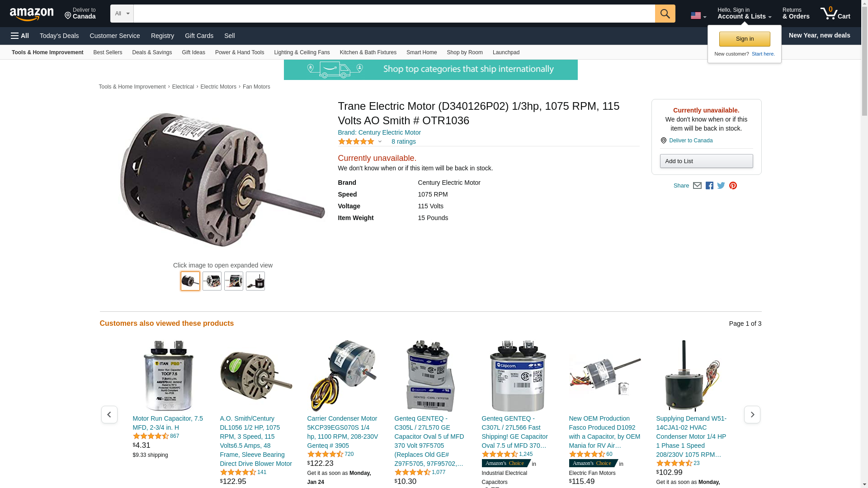Share on Twitter icon
This screenshot has height=488, width=868.
(721, 186)
